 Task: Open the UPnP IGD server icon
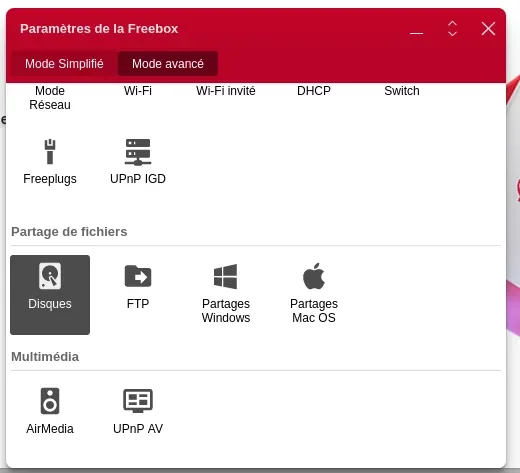[138, 152]
